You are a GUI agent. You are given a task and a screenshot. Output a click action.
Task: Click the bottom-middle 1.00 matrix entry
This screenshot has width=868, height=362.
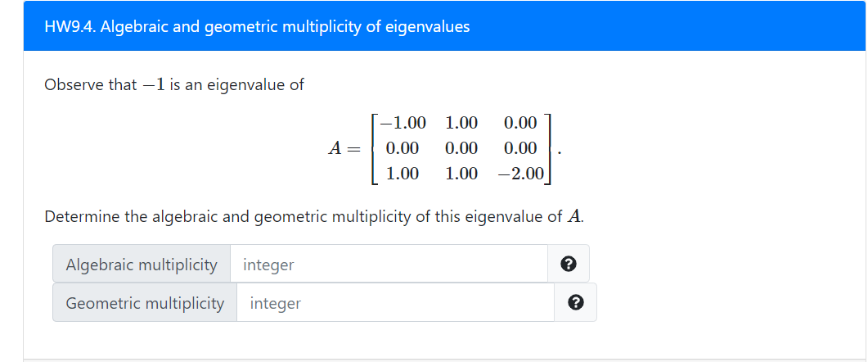coord(461,174)
